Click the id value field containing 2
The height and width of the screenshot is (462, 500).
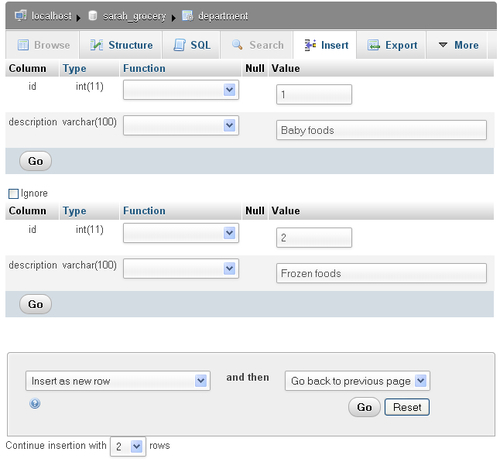(314, 238)
